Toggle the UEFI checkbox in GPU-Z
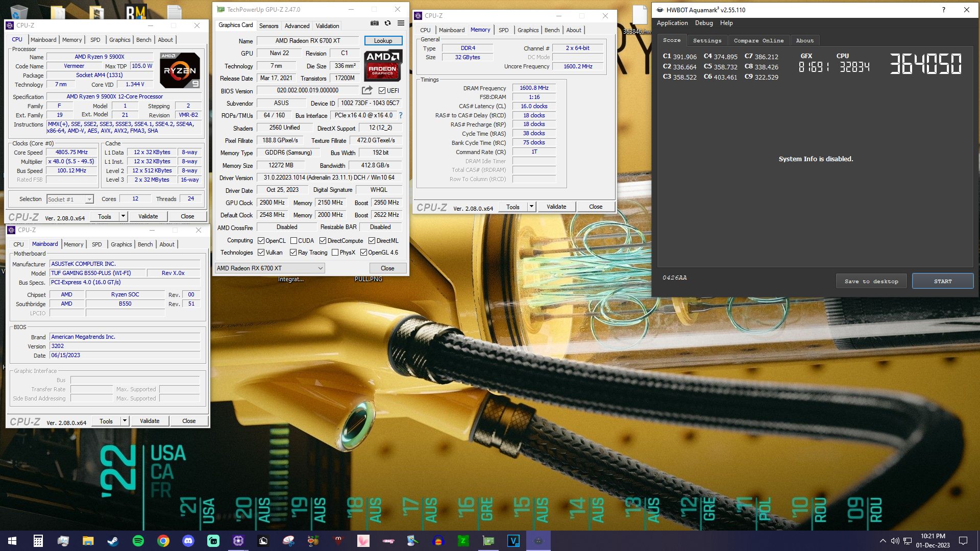The height and width of the screenshot is (551, 980). point(382,91)
